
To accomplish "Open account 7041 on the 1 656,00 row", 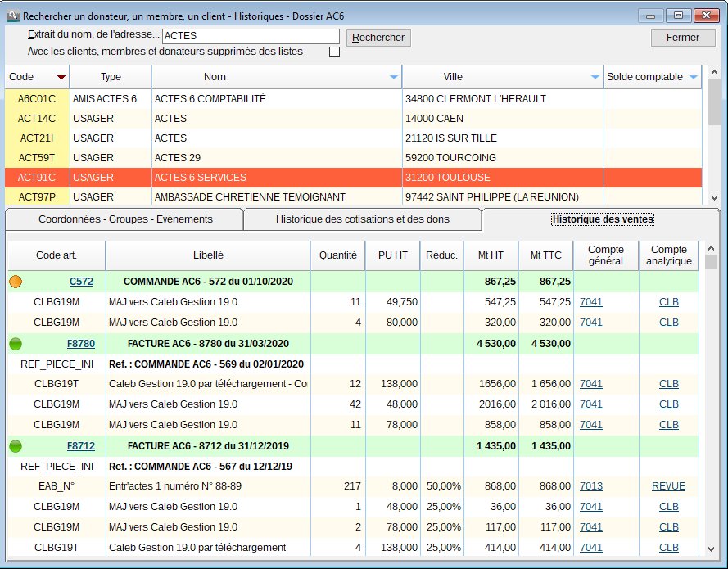I will (591, 384).
